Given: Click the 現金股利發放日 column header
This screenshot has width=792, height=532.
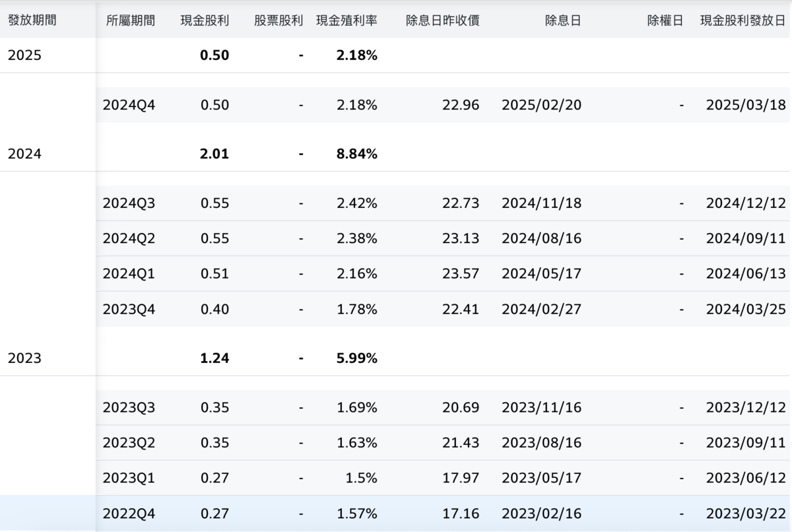Looking at the screenshot, I should (x=742, y=20).
